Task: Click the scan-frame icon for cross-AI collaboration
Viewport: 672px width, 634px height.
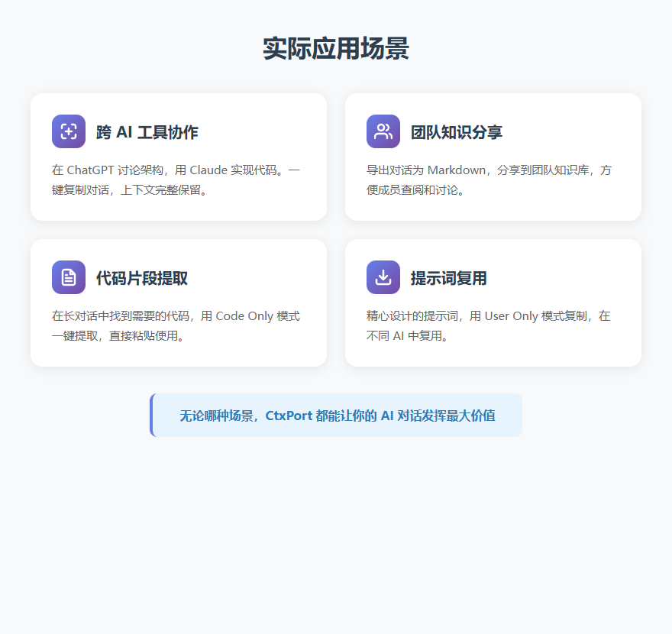Action: [69, 131]
